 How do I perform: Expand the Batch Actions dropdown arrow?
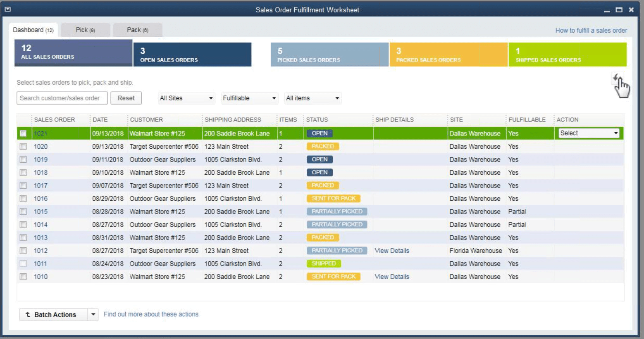click(93, 315)
